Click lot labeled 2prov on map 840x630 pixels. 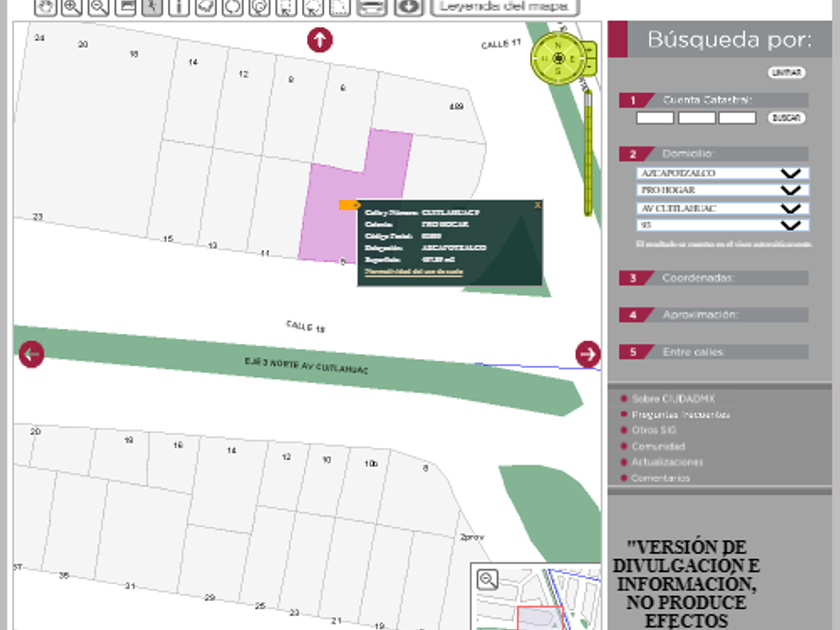[471, 537]
